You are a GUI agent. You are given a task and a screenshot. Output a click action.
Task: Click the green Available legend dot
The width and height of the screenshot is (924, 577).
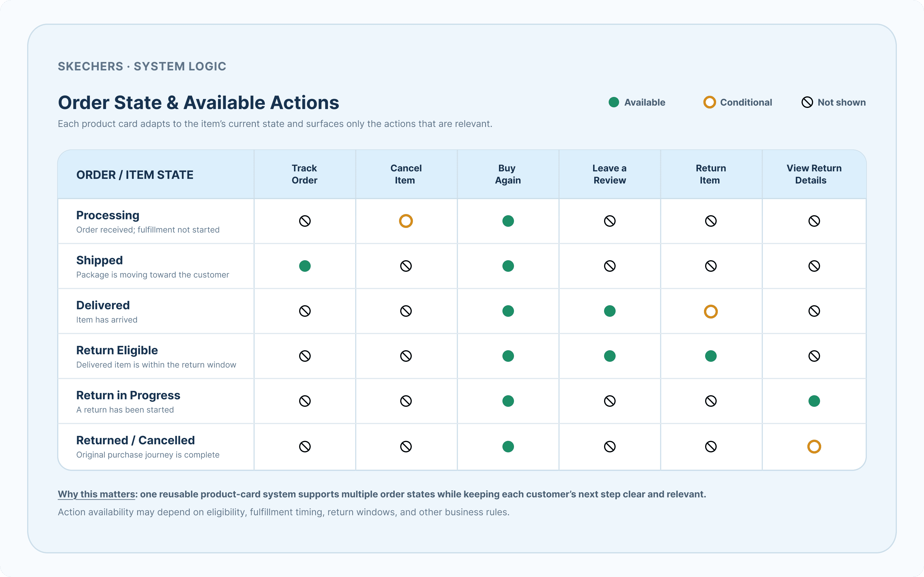click(x=614, y=102)
